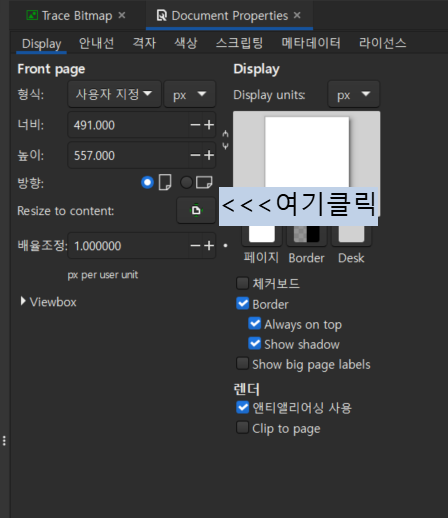Switch to the 메타데이터 tab
This screenshot has height=518, width=448.
[311, 43]
